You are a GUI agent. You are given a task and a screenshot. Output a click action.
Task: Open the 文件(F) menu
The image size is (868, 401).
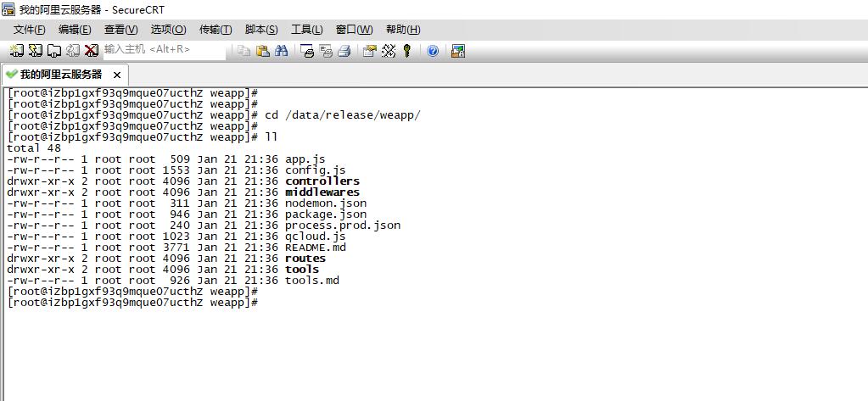point(30,30)
